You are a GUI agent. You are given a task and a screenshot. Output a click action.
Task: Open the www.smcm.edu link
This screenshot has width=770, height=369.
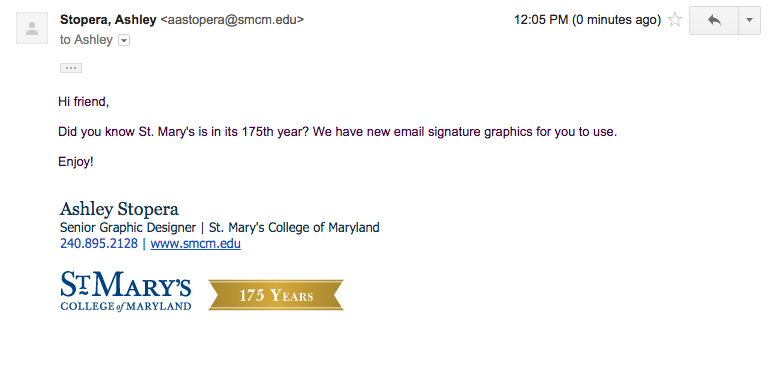coord(195,244)
